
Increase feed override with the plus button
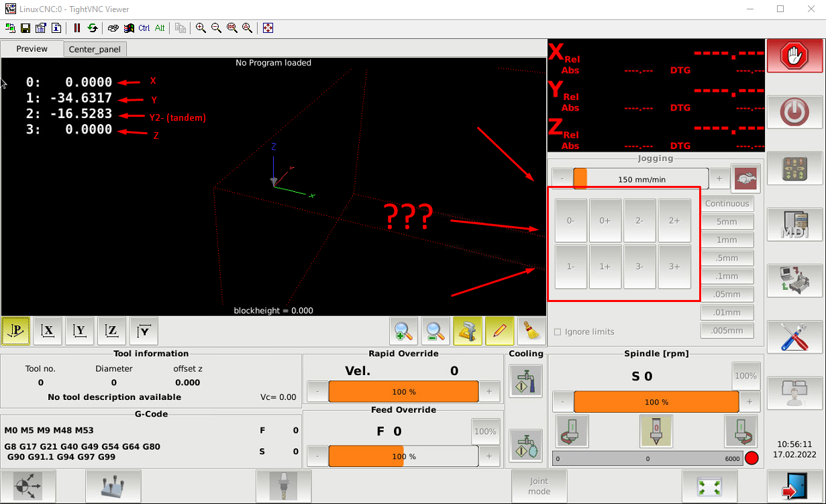(x=489, y=456)
